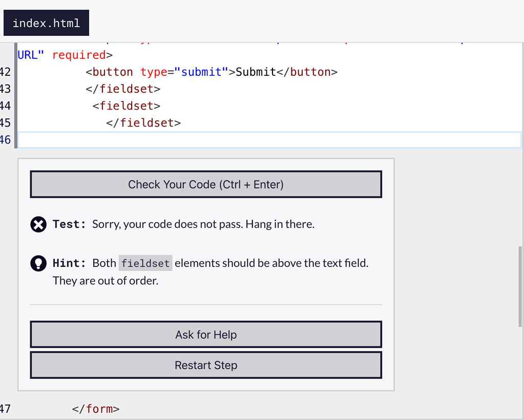The image size is (524, 420).
Task: Click the closing form tag
Action: click(96, 409)
